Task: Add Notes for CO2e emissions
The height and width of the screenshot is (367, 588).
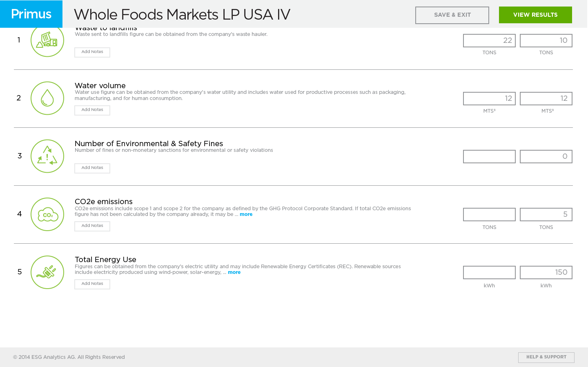Action: pyautogui.click(x=92, y=226)
